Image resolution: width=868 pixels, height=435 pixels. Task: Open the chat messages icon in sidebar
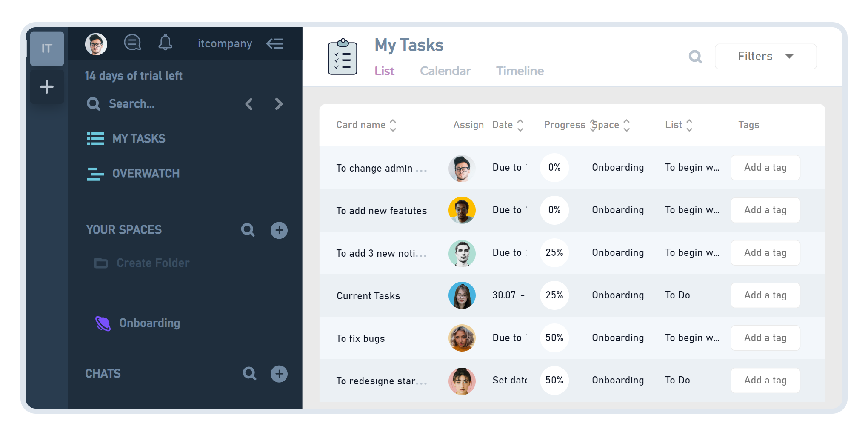[132, 42]
